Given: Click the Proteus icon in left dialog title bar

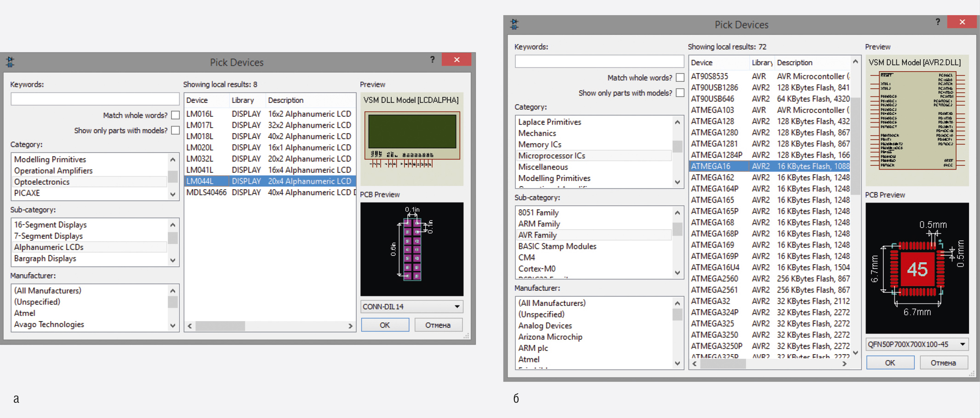Looking at the screenshot, I should click(10, 62).
